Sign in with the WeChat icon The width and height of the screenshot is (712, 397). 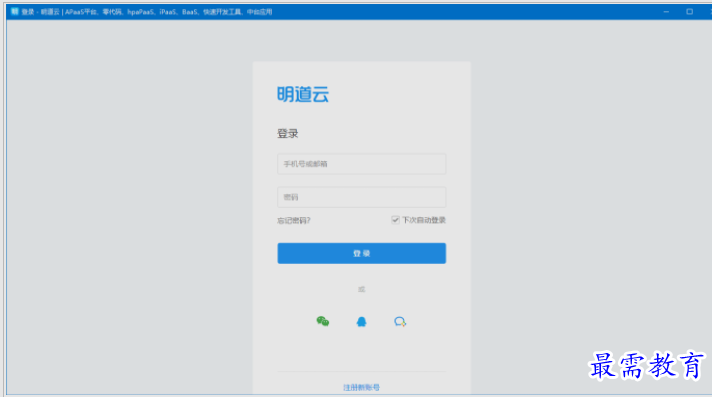tap(323, 322)
